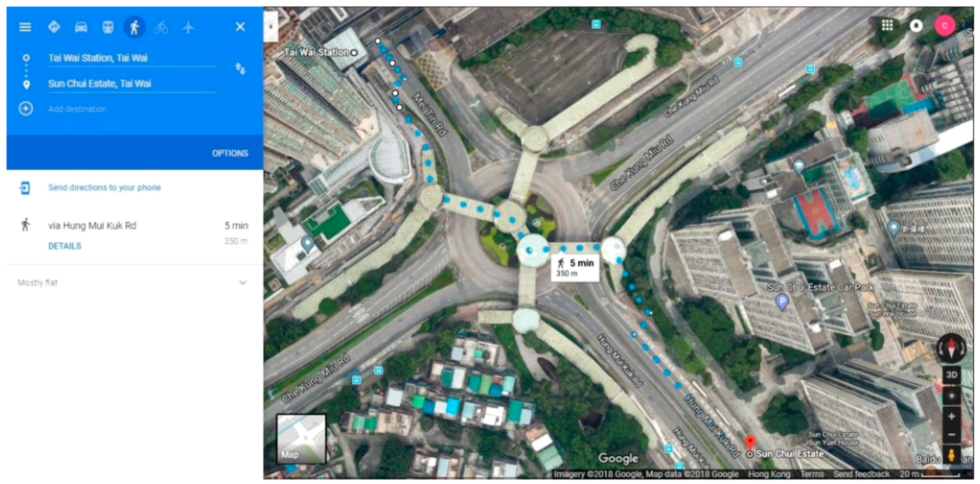The width and height of the screenshot is (980, 484).
Task: Add destination field
Action: click(x=77, y=109)
